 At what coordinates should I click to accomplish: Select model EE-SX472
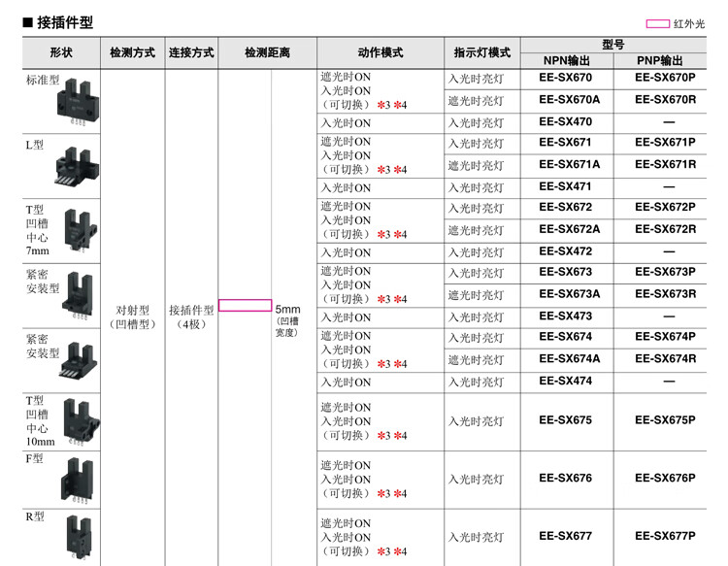click(566, 251)
